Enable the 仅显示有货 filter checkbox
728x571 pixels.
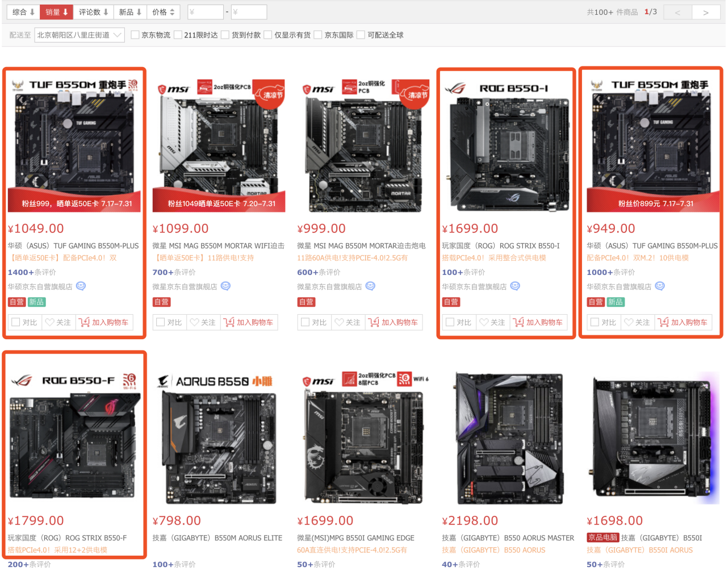pyautogui.click(x=268, y=35)
